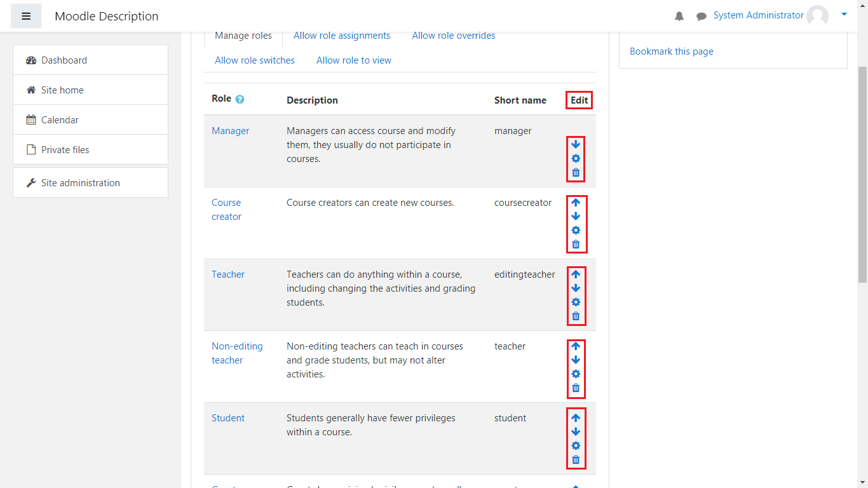Switch to Allow role assignments tab

click(342, 36)
